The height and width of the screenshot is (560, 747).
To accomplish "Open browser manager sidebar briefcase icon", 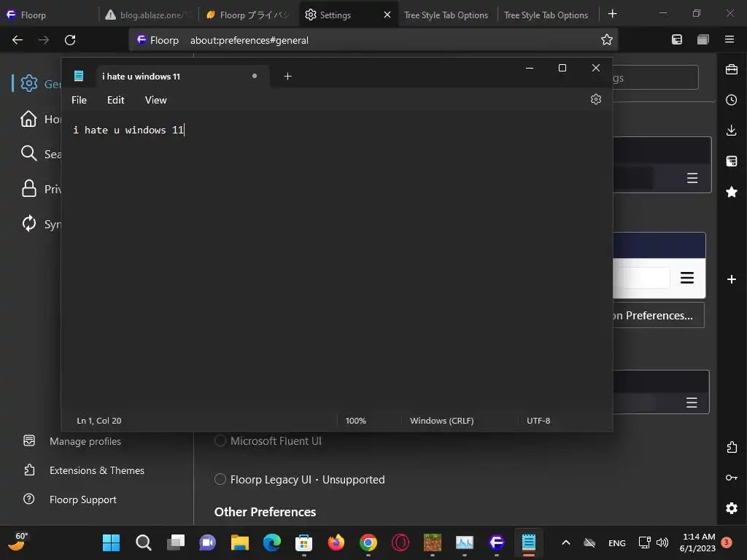I will [731, 69].
